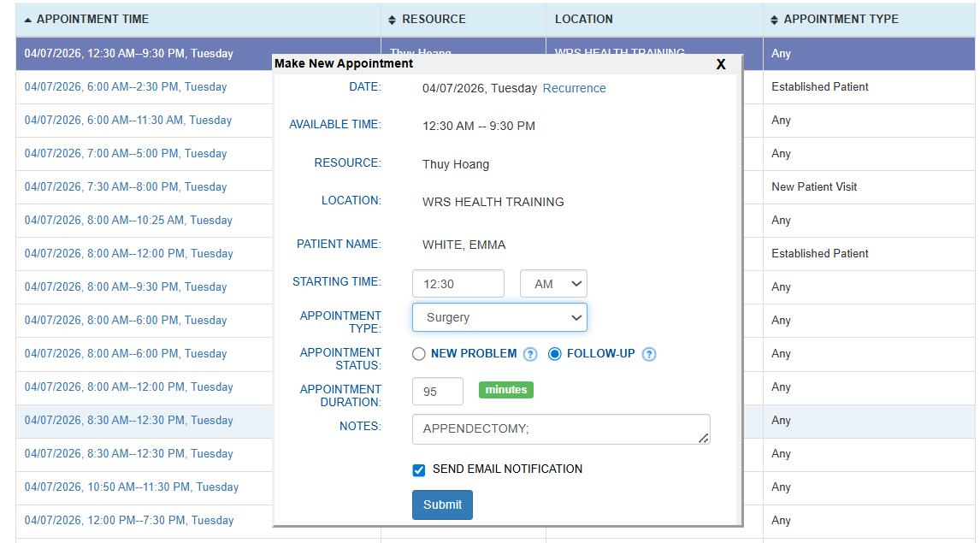Select FOLLOW-UP radio button

tap(555, 354)
